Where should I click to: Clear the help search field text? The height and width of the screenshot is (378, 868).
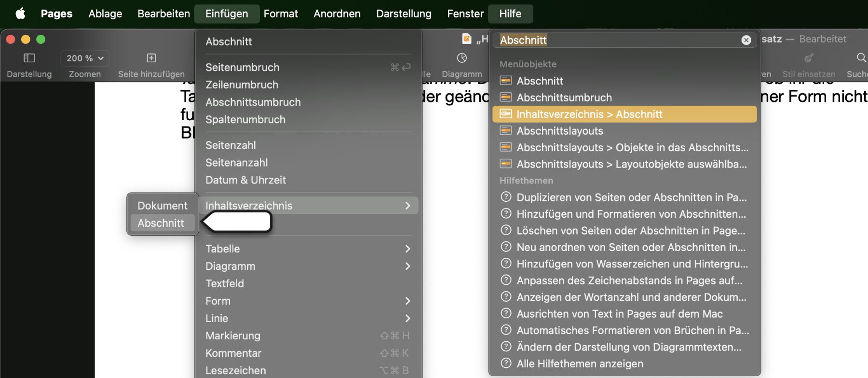(x=746, y=40)
